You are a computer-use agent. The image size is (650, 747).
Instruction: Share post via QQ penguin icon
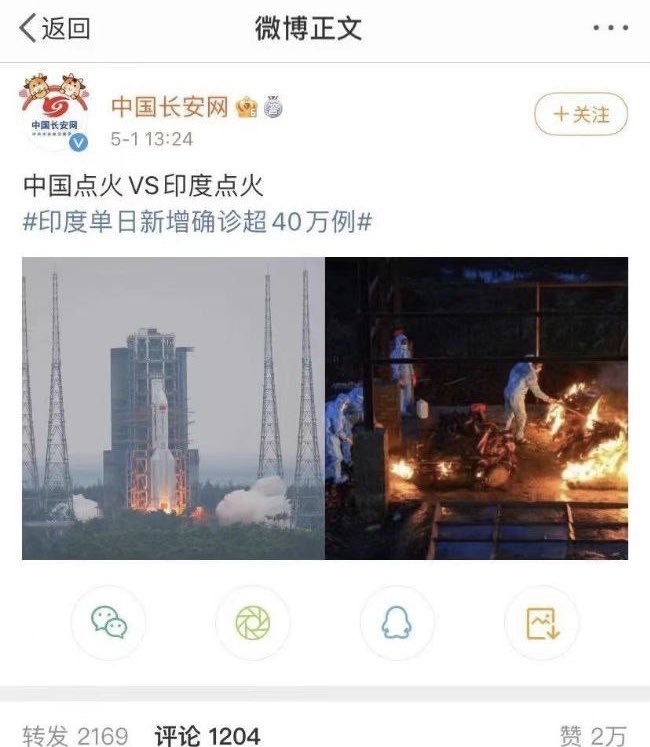[x=396, y=622]
